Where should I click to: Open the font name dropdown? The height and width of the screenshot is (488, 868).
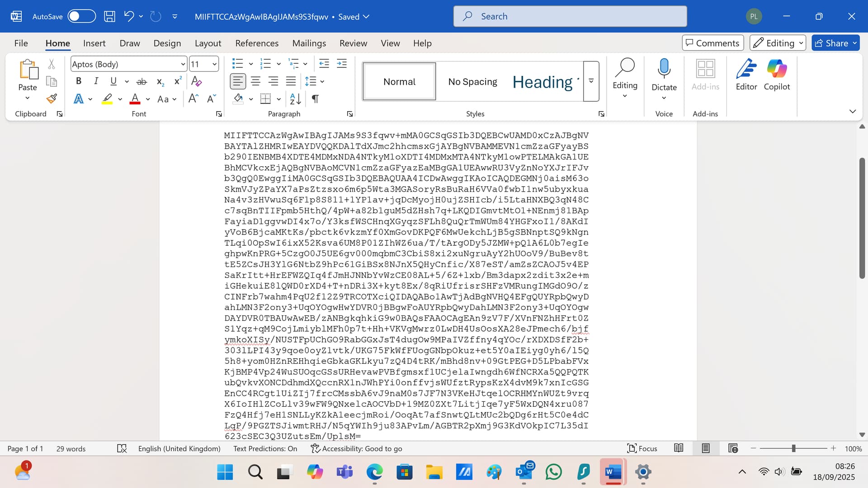tap(183, 64)
